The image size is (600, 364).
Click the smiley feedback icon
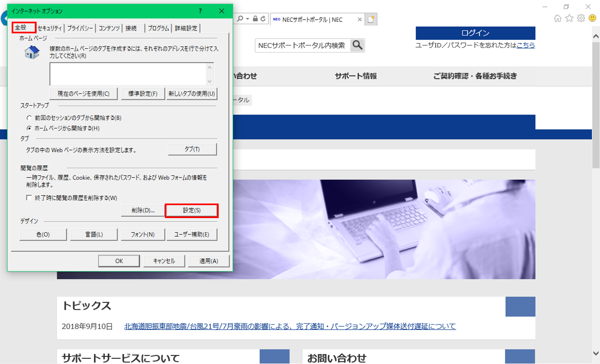click(592, 18)
